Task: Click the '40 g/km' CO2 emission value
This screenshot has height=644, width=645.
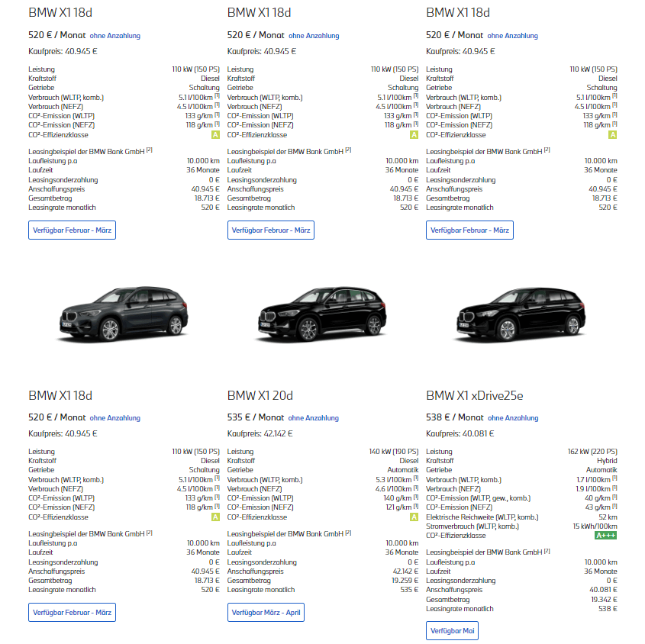Action: coord(597,498)
